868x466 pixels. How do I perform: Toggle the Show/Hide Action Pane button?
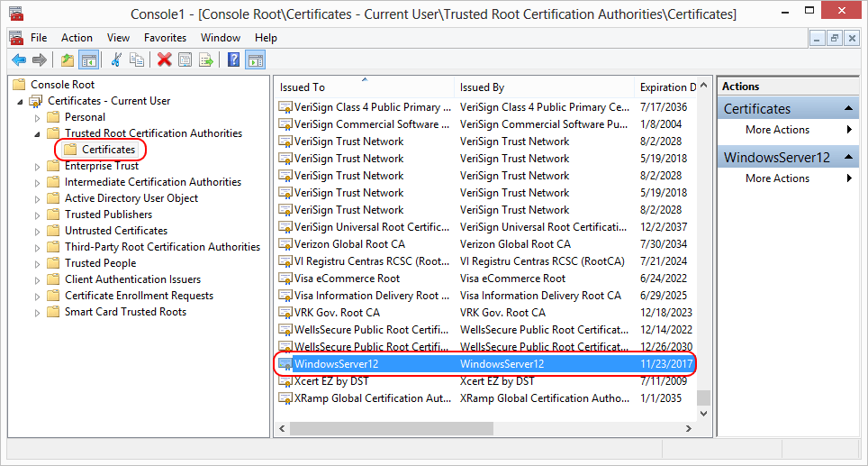[x=256, y=60]
